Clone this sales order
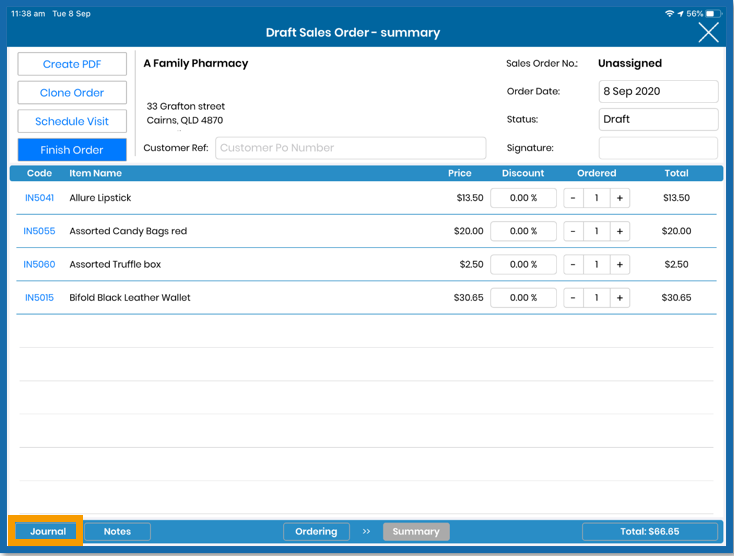This screenshot has width=734, height=556. [x=72, y=93]
